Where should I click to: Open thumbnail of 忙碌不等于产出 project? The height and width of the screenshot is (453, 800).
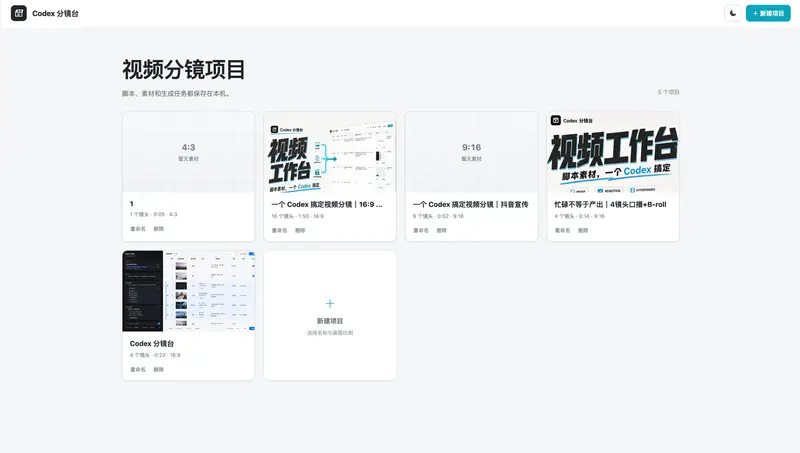[613, 152]
